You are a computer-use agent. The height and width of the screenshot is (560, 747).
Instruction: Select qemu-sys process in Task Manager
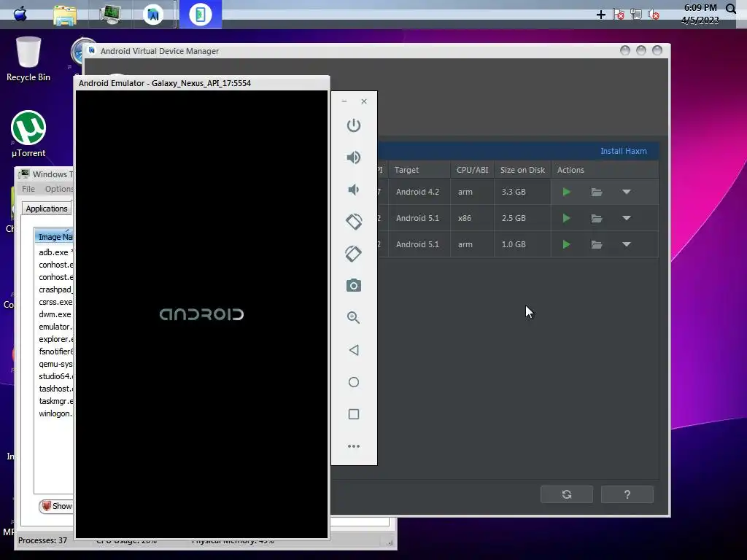[x=55, y=364]
